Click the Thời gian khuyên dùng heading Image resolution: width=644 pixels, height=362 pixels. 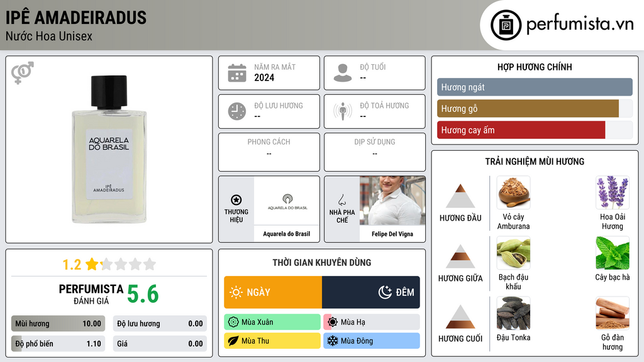[322, 263]
